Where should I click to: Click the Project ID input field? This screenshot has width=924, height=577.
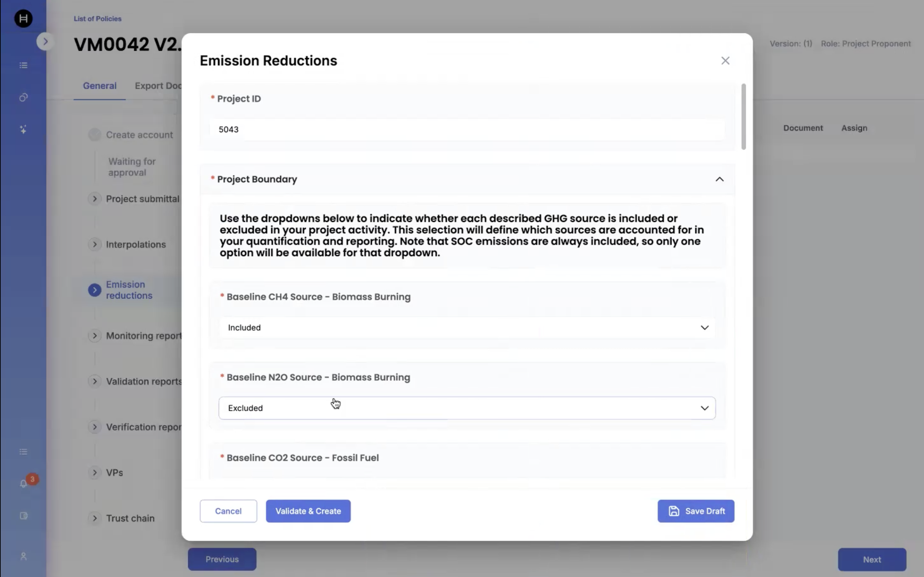point(467,130)
